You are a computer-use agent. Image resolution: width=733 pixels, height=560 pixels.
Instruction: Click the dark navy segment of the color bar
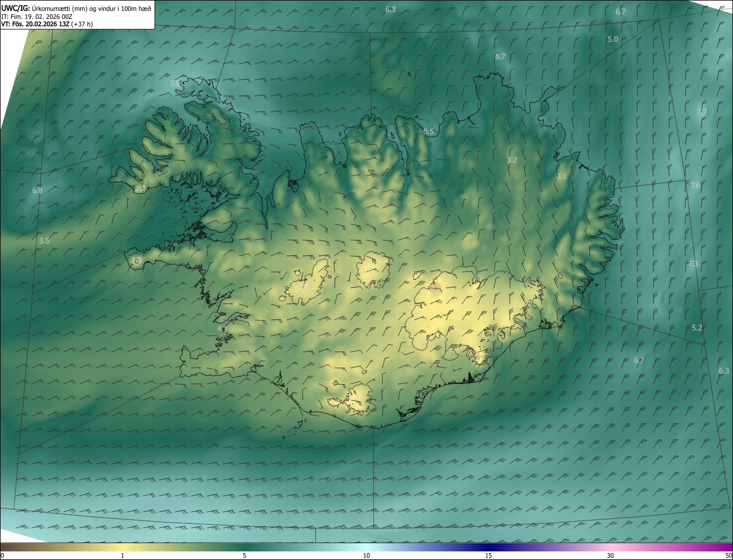[488, 547]
